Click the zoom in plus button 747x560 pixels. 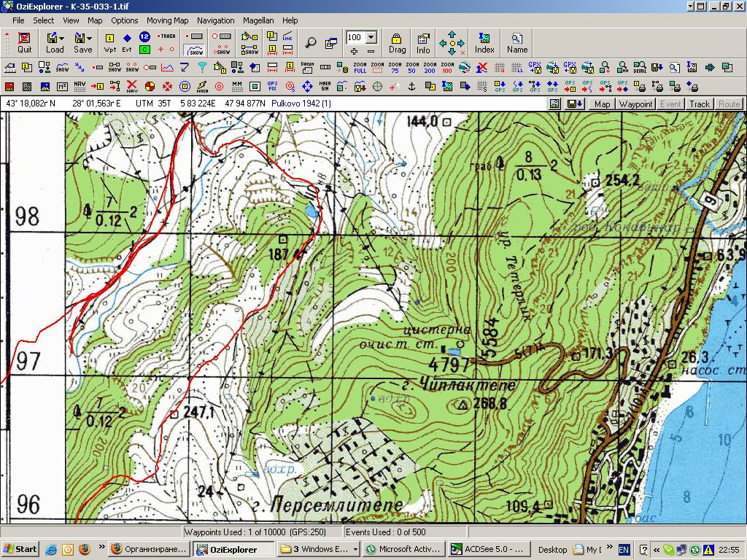354,51
